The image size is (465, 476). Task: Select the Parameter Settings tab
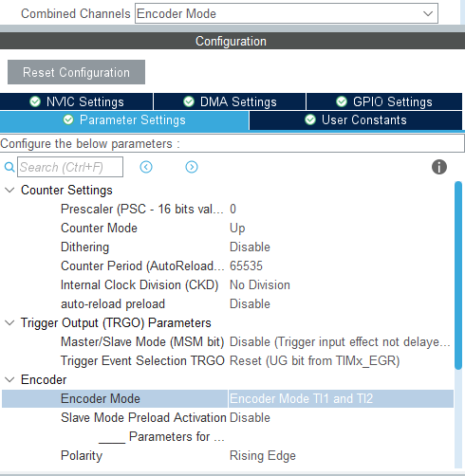(x=124, y=120)
